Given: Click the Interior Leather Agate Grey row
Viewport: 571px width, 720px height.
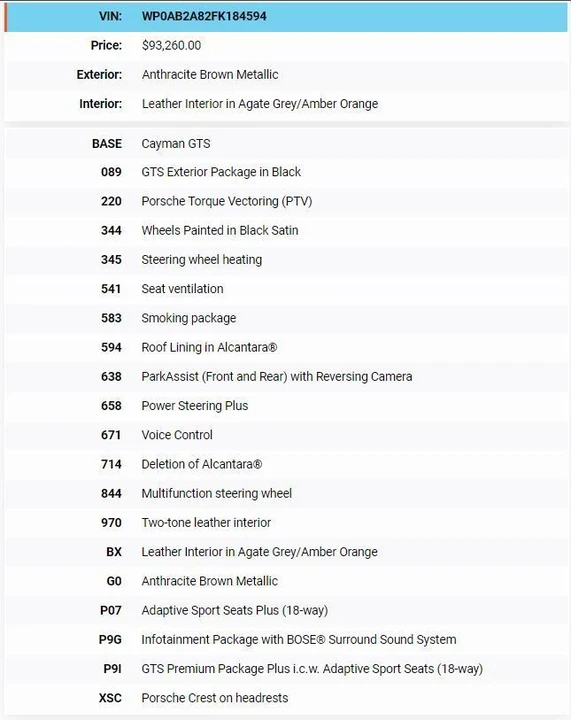Looking at the screenshot, I should pos(286,104).
